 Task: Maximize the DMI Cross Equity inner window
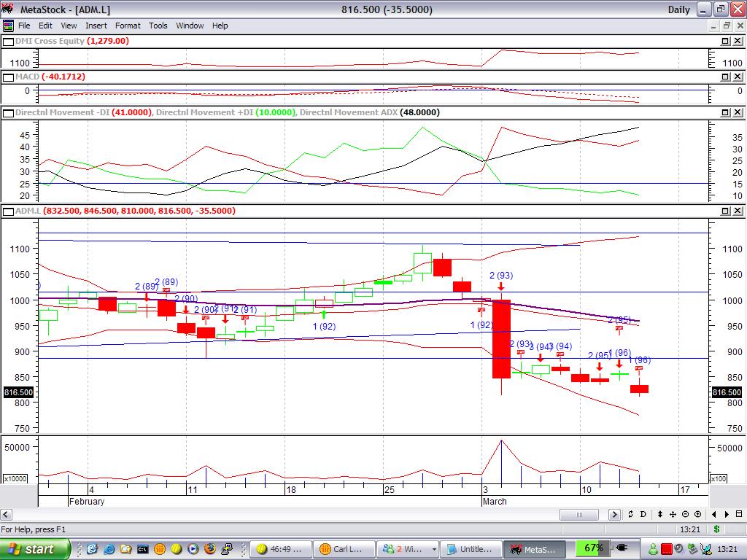pyautogui.click(x=724, y=41)
